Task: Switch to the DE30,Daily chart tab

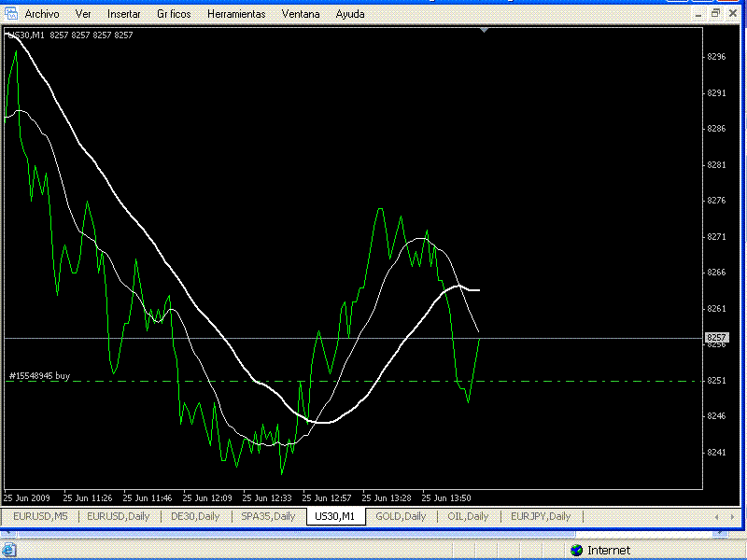Action: [195, 516]
